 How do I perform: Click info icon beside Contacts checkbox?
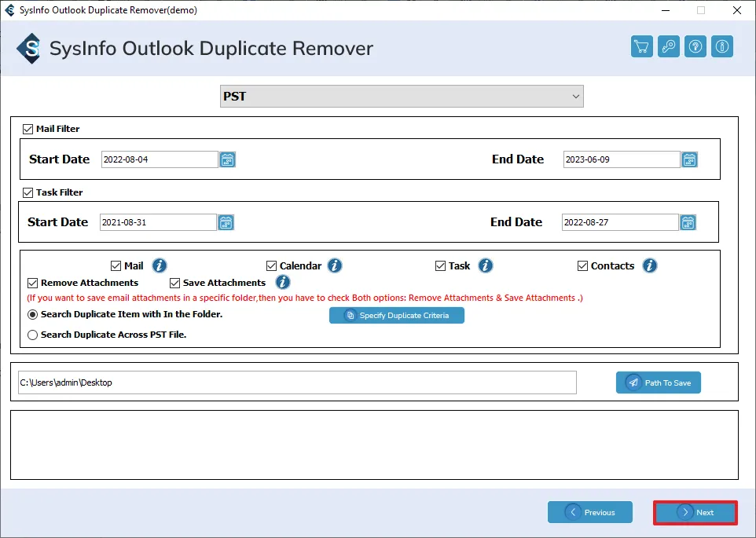(649, 265)
